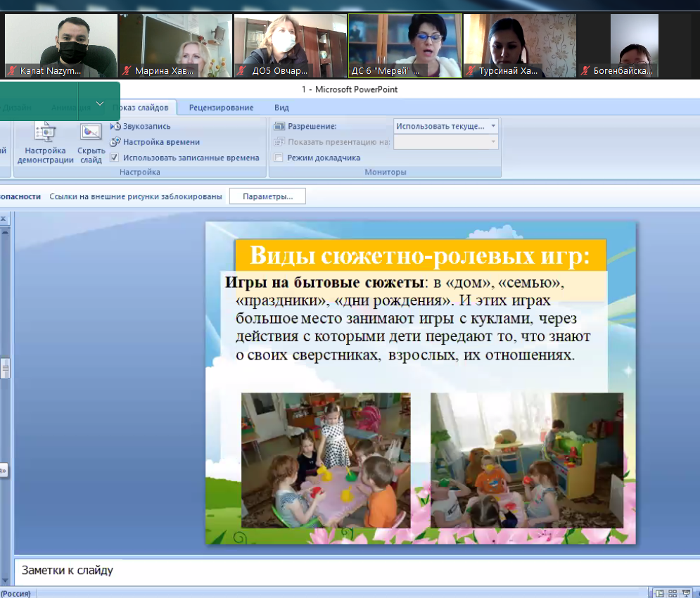Select ДС 6 "Мерей" participant video
700x598 pixels.
tap(405, 46)
